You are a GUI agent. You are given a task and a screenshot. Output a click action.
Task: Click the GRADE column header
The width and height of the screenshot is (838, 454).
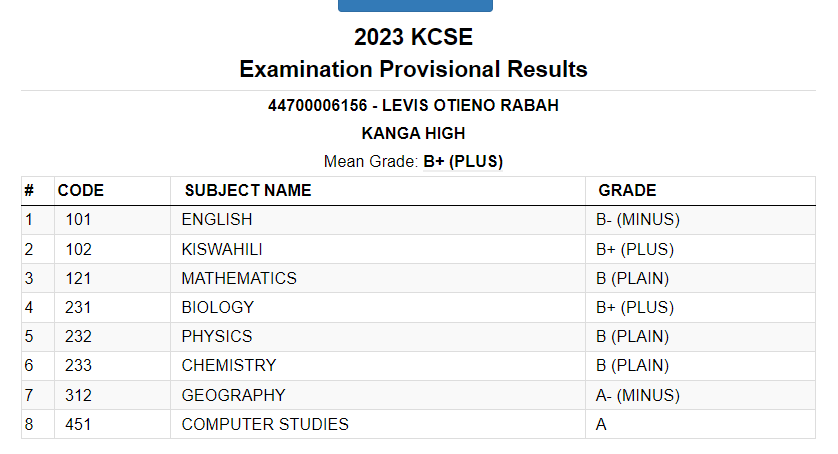click(x=627, y=190)
